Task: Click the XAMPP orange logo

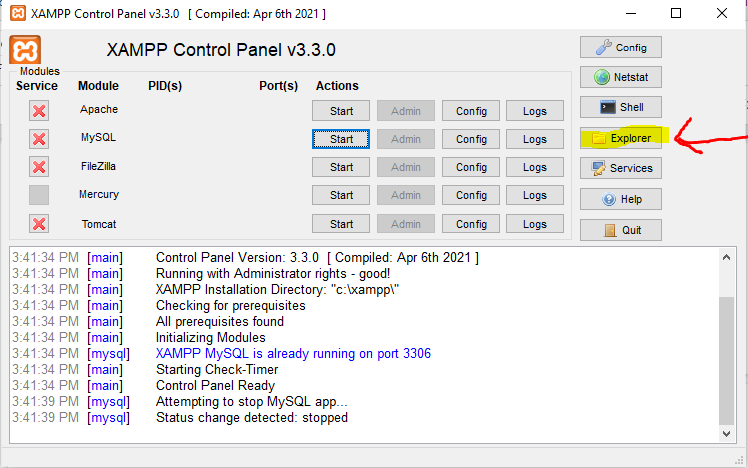Action: tap(25, 50)
